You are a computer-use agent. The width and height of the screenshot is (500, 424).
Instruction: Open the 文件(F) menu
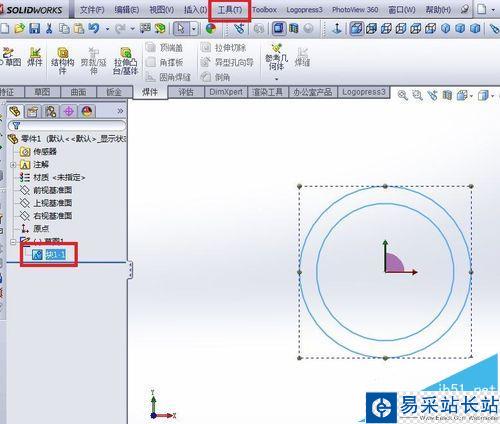pos(92,10)
